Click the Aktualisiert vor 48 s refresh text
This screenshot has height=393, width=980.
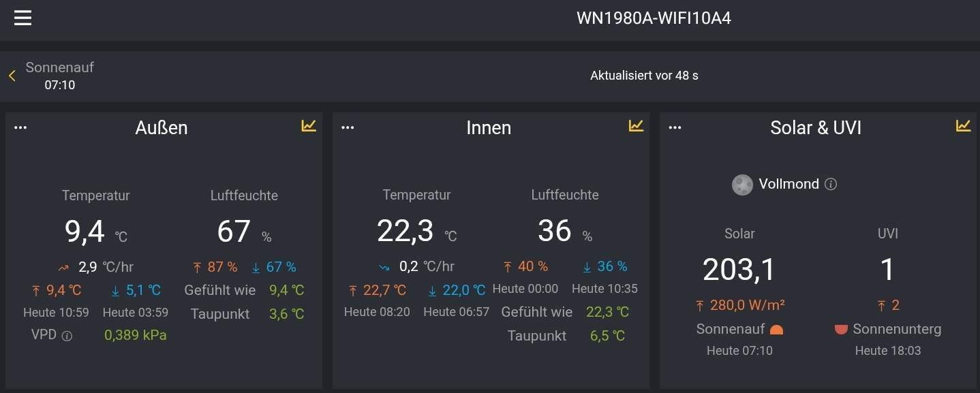coord(643,76)
